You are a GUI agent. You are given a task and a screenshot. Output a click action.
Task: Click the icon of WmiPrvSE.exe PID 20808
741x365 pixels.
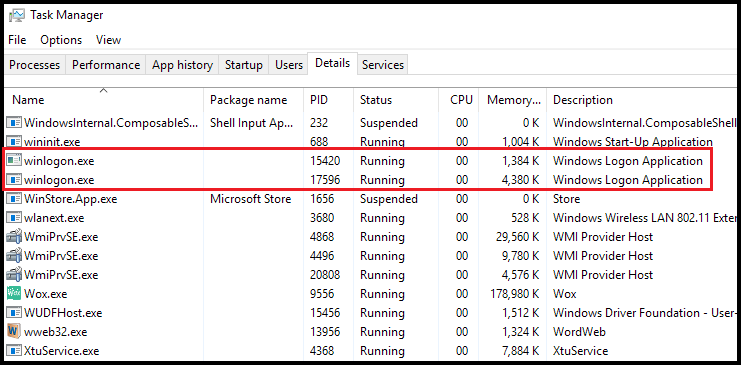tap(14, 275)
